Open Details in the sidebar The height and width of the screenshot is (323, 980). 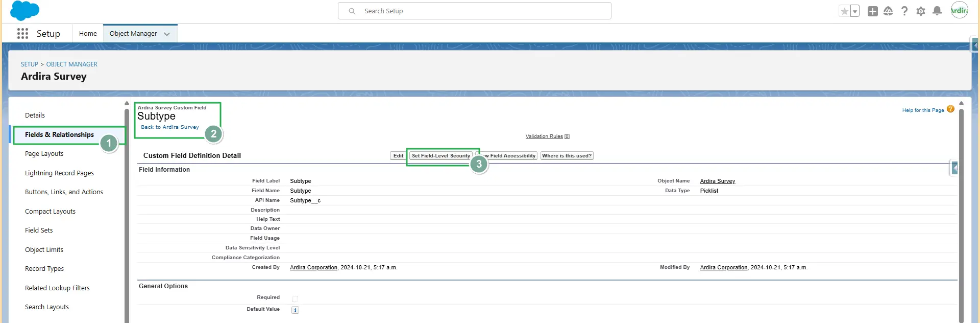click(35, 116)
